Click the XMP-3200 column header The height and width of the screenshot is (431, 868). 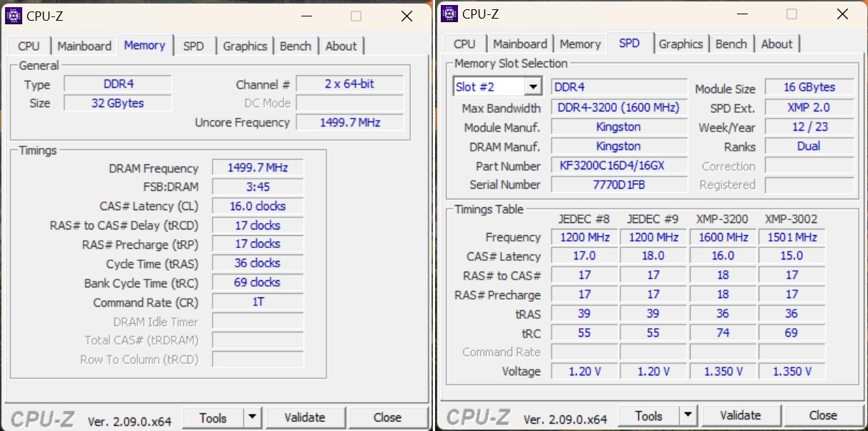coord(722,219)
